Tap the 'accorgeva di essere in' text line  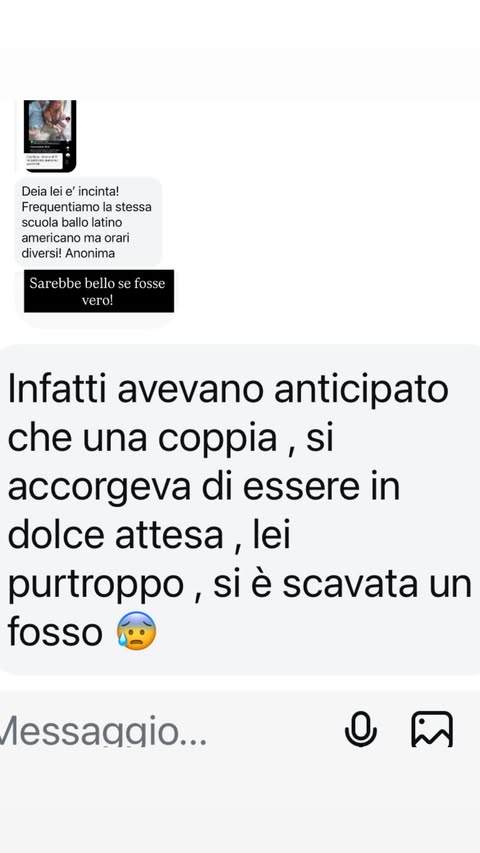coord(204,488)
